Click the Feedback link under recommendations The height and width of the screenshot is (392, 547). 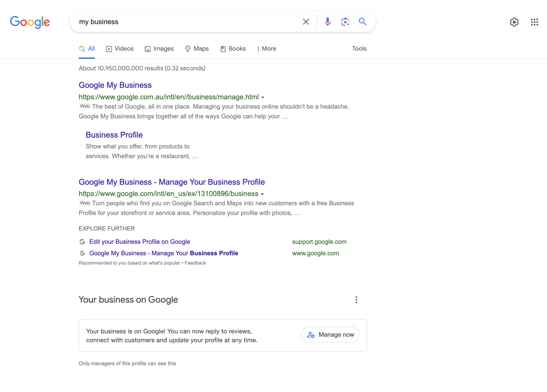195,263
